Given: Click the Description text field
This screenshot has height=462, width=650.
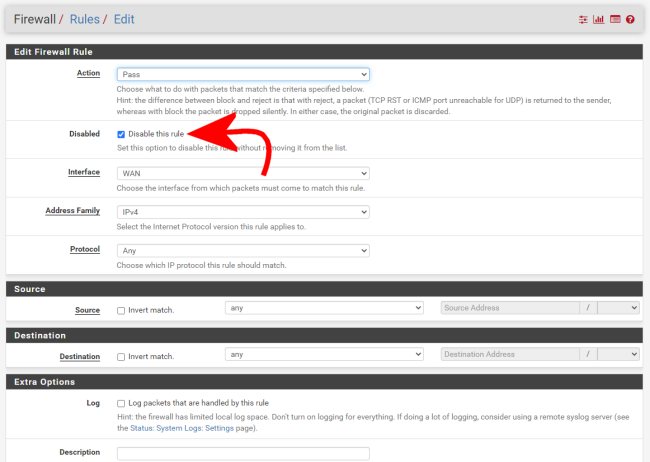Looking at the screenshot, I should [x=243, y=453].
